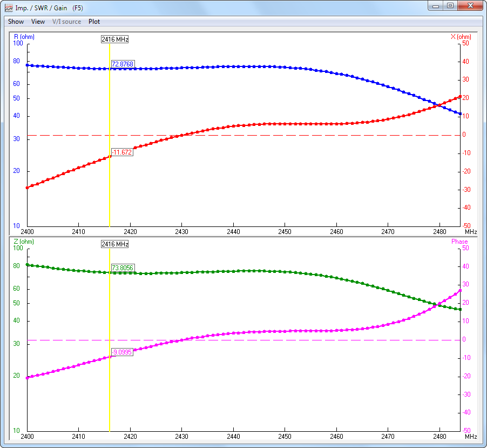Maximize the Imp. / SWR / Gain window
This screenshot has width=487, height=448.
[450, 6]
